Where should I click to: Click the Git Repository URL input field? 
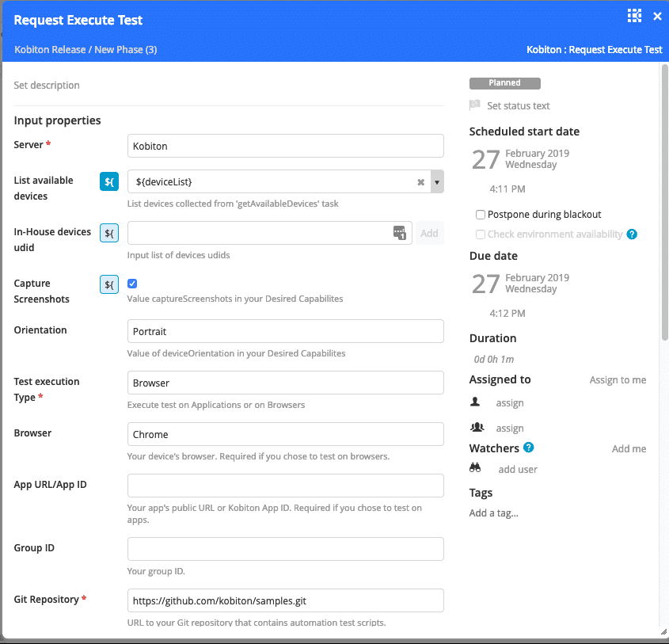click(x=285, y=600)
